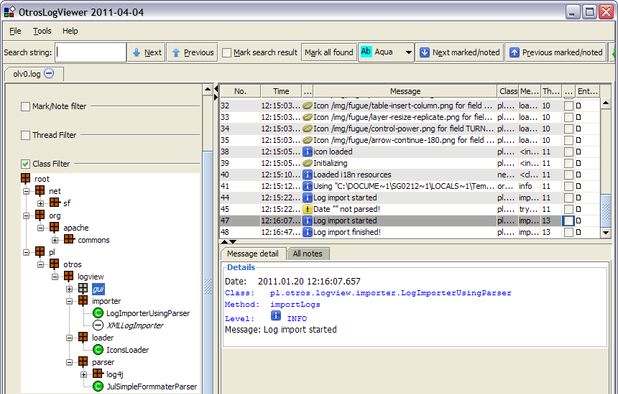This screenshot has width=618, height=394.
Task: Click the warning icon on row 45
Action: [x=307, y=209]
